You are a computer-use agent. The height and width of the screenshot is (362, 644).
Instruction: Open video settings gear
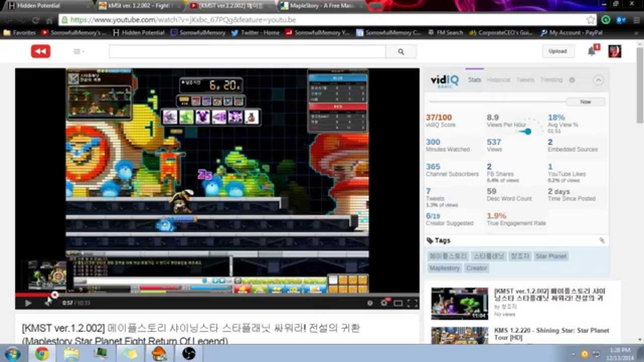[x=385, y=303]
